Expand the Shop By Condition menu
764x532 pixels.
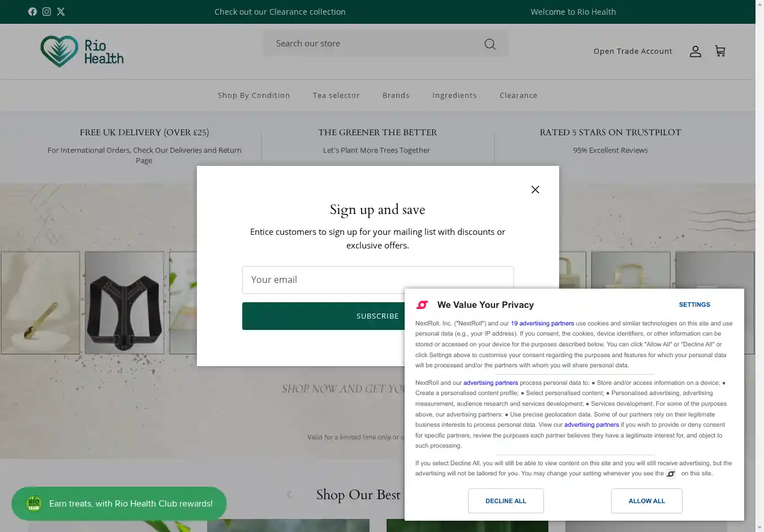(x=254, y=96)
